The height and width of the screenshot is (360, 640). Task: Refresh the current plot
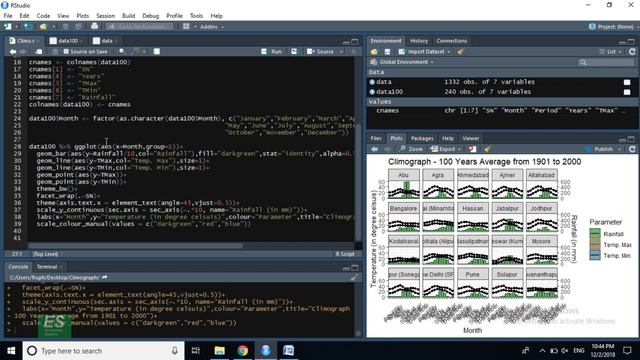[632, 149]
